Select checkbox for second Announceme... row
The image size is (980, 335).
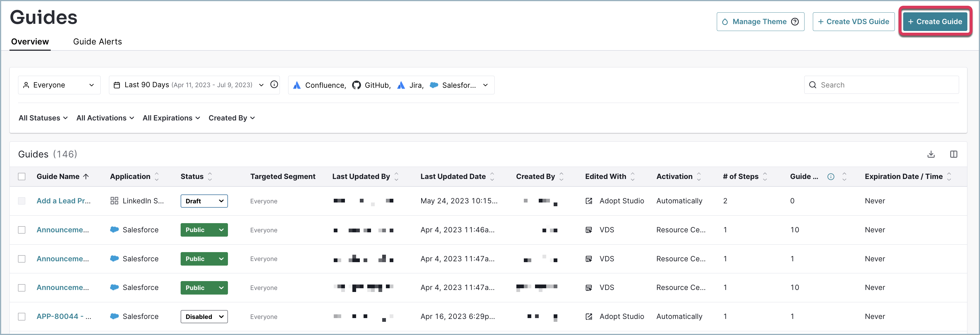click(22, 259)
